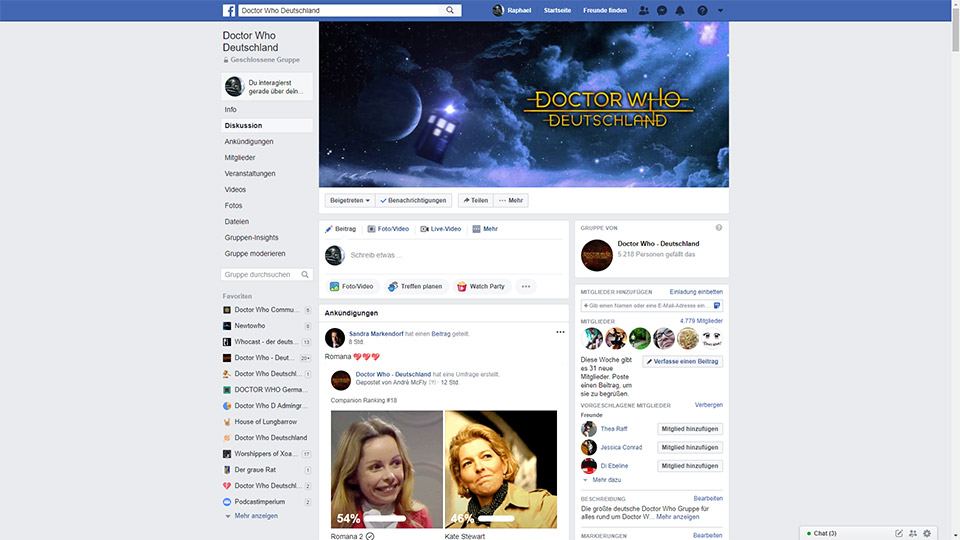Click Raphael profile avatar in top bar

[498, 10]
